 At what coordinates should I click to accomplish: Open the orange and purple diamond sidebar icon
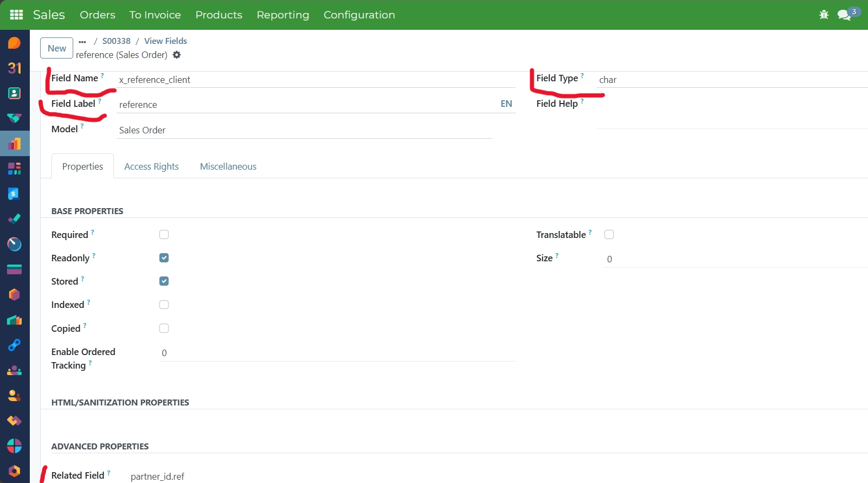(x=15, y=421)
